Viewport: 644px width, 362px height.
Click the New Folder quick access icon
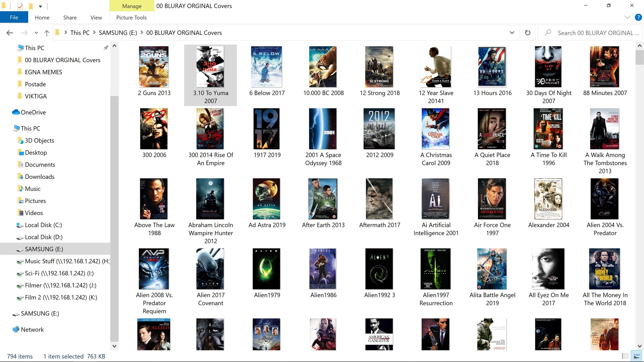tap(31, 6)
